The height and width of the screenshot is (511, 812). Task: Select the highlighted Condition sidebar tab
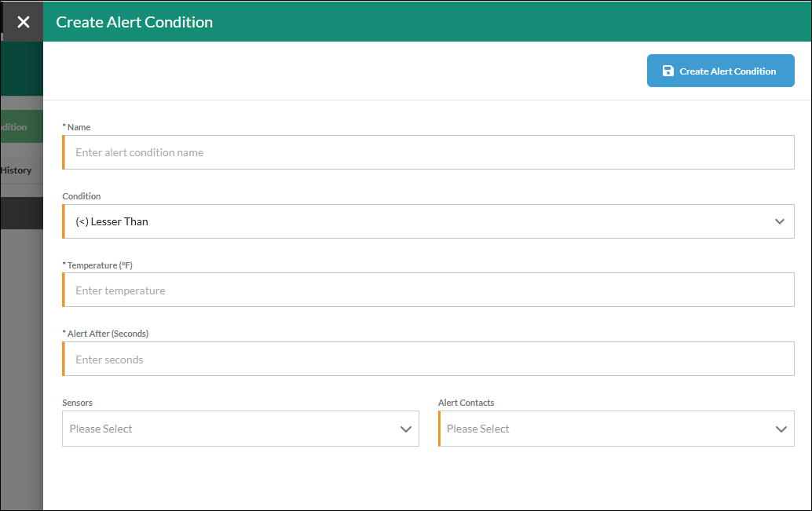click(x=21, y=127)
